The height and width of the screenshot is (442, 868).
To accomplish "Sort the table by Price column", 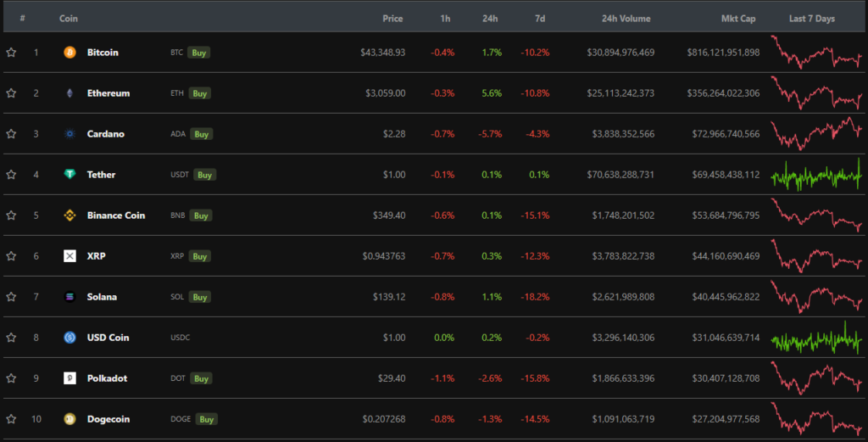I will pyautogui.click(x=392, y=19).
